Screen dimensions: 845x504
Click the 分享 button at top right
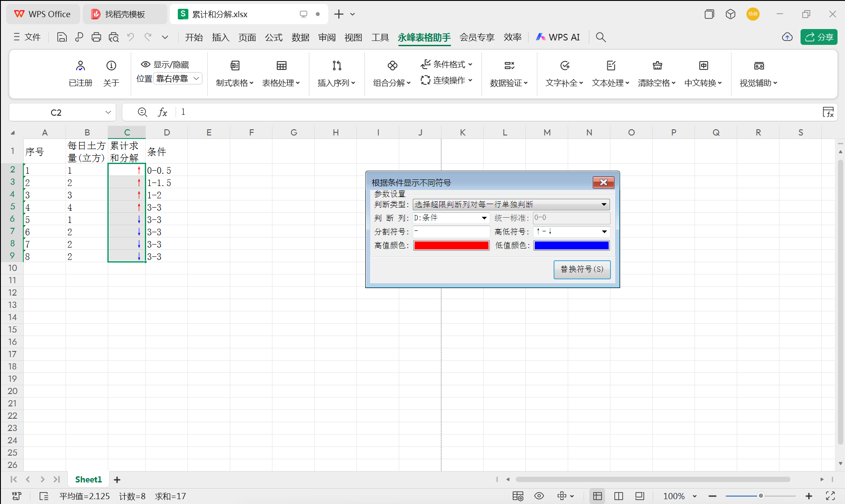(819, 37)
